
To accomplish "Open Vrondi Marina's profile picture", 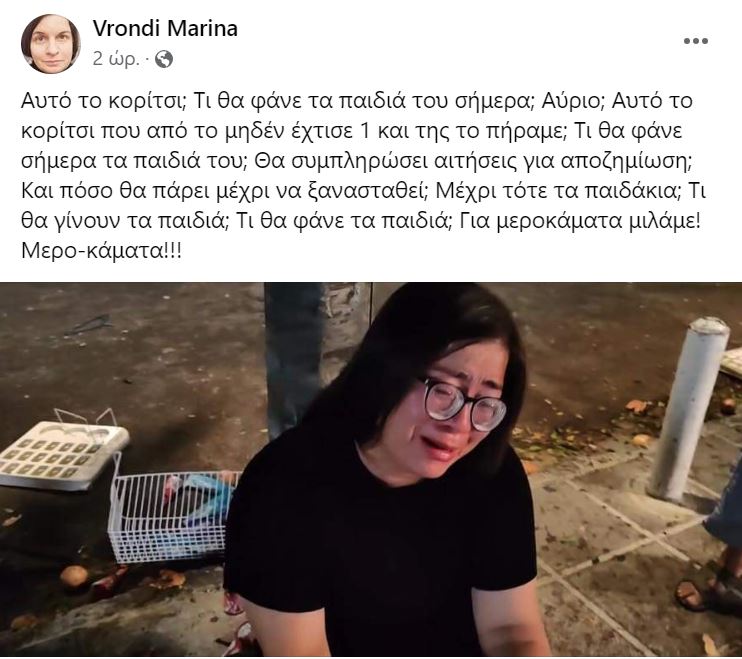I will pyautogui.click(x=51, y=44).
